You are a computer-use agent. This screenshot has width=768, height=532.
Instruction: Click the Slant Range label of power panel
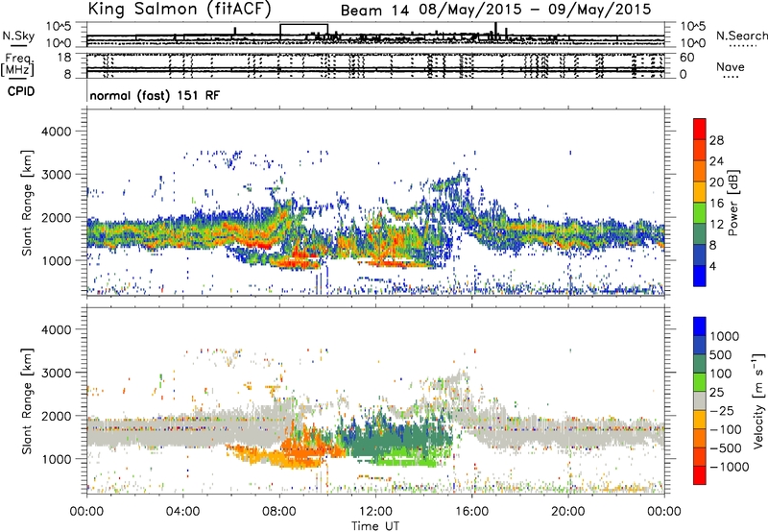(x=27, y=203)
